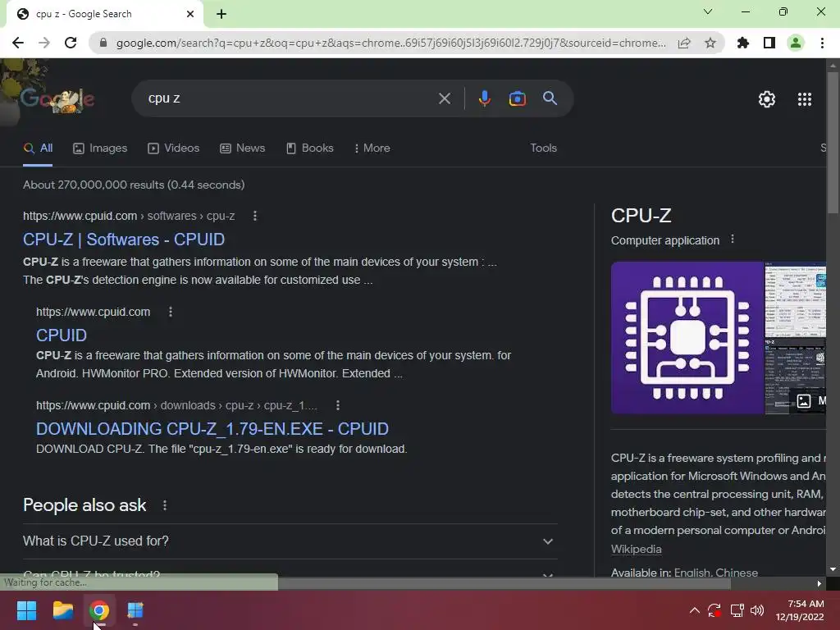Click the Google doodle logo

tap(57, 99)
